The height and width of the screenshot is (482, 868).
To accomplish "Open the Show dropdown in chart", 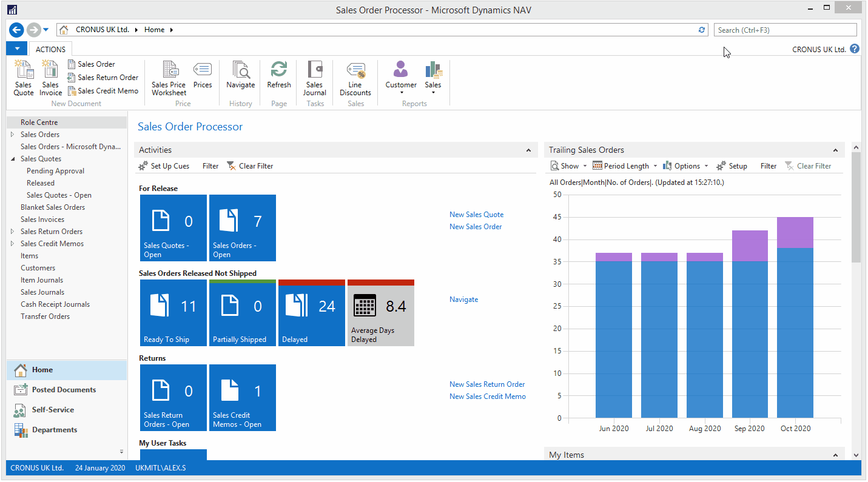I will click(x=568, y=166).
